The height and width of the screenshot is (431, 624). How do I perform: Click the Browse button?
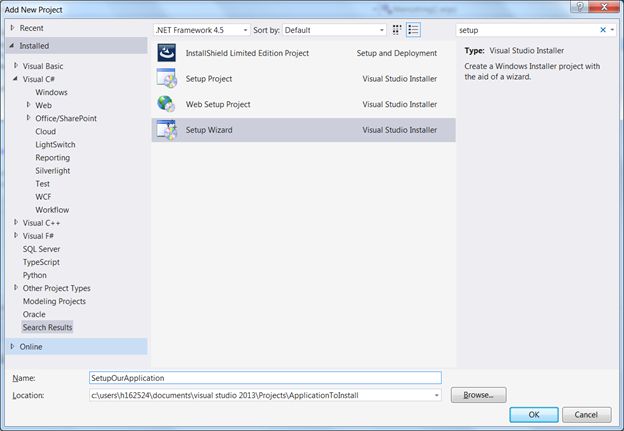point(478,395)
